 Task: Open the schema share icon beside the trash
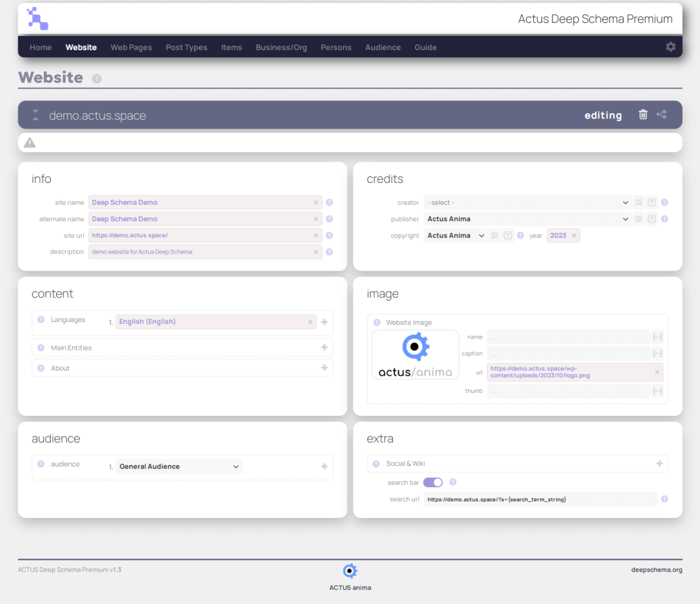[x=662, y=114]
